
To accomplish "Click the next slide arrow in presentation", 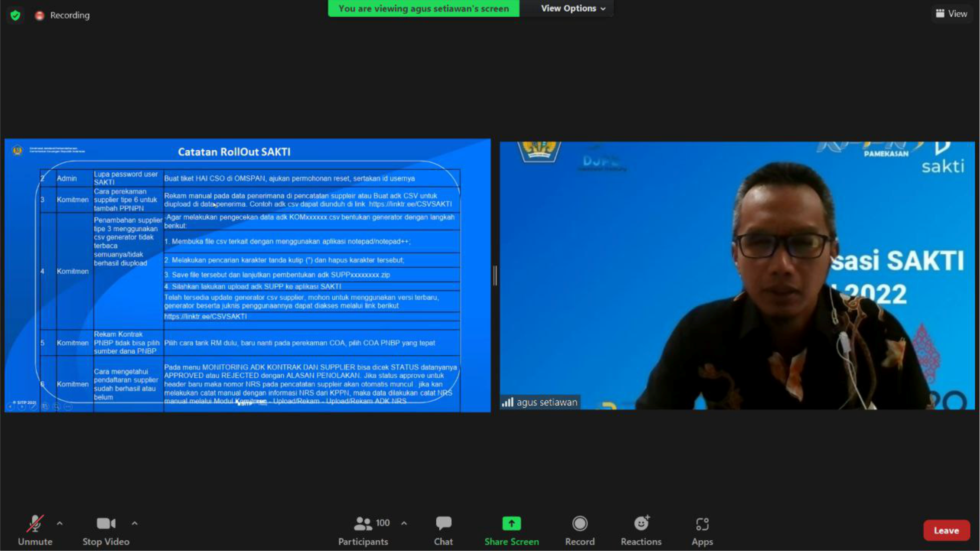I will 22,407.
